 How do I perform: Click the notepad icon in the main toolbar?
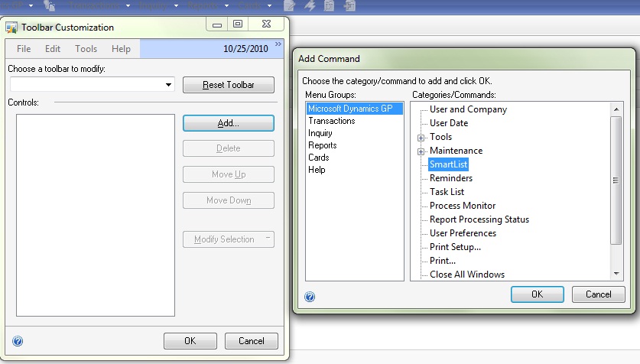coord(289,5)
